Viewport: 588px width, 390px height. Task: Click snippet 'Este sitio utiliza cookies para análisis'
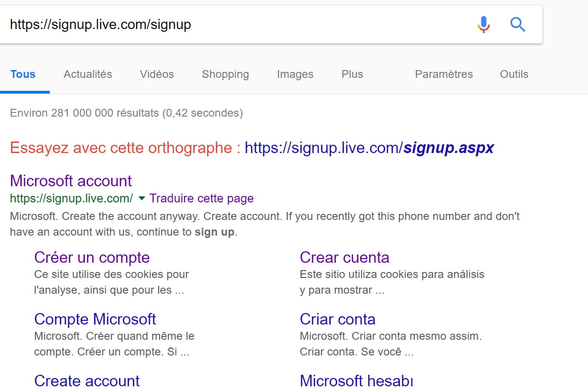point(392,282)
